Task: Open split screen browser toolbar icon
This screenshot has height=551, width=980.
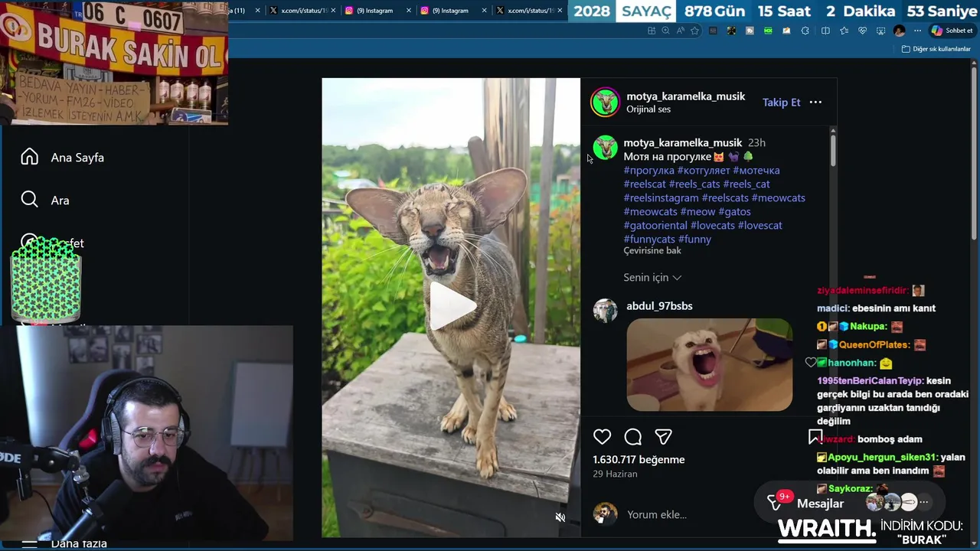Action: click(825, 31)
